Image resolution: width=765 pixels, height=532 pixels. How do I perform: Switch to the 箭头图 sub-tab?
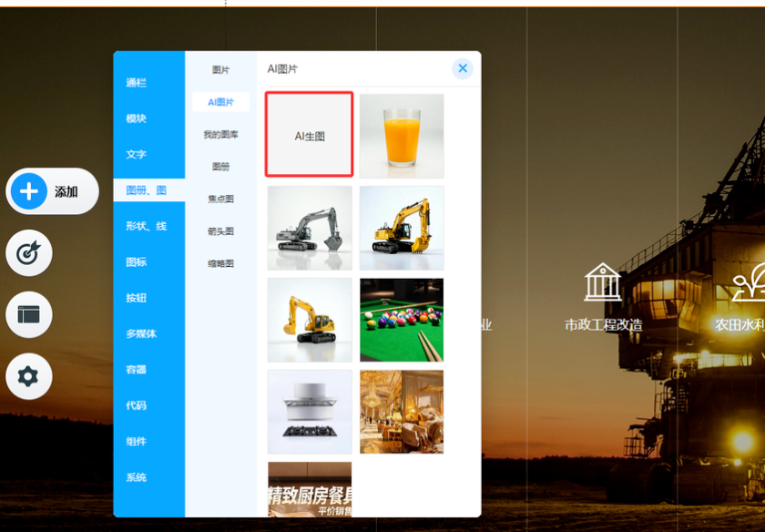221,230
